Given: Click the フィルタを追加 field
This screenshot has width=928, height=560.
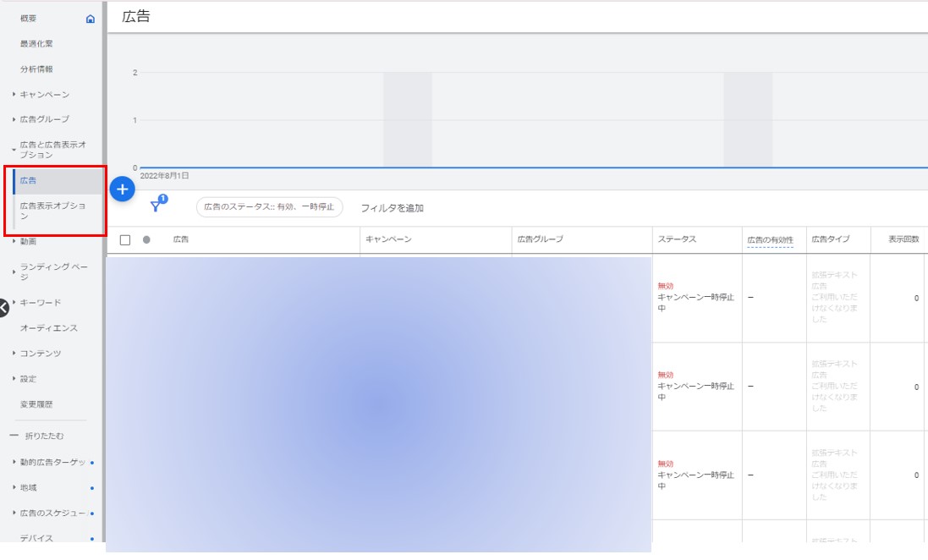Looking at the screenshot, I should click(392, 208).
